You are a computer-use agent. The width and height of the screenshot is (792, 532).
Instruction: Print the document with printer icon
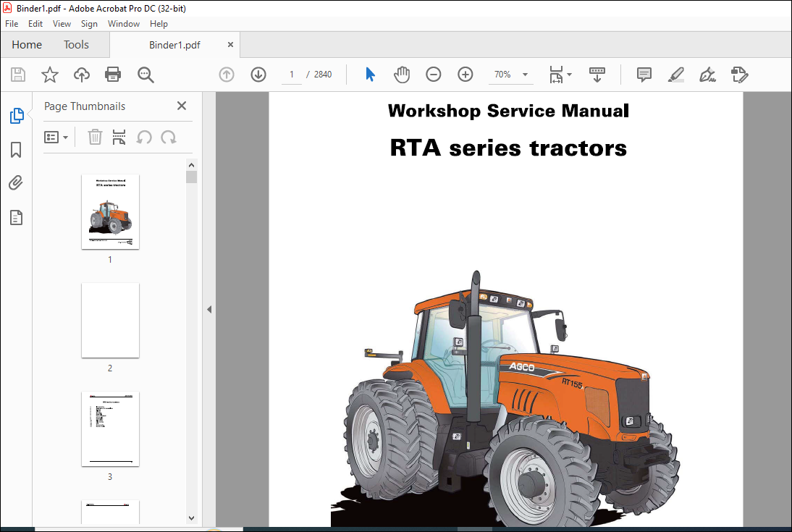[x=113, y=75]
